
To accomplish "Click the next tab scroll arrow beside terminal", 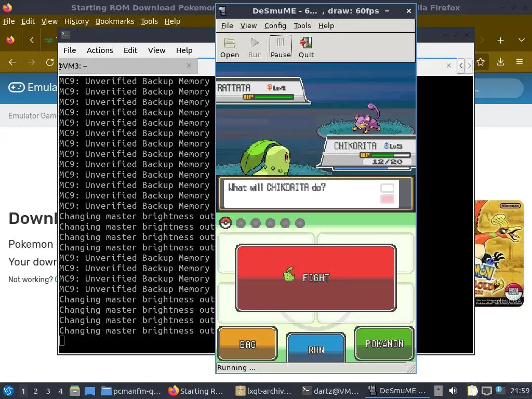I will coord(469,65).
